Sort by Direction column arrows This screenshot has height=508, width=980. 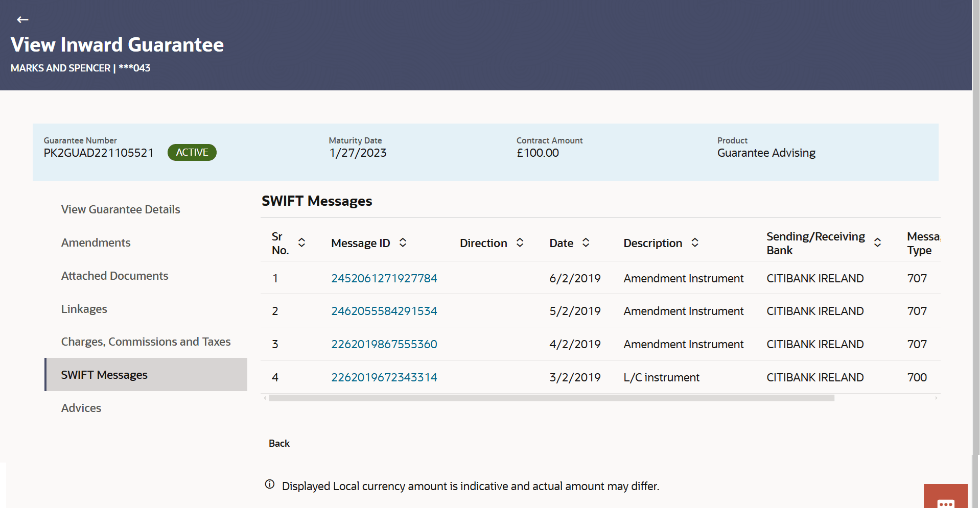click(x=520, y=243)
